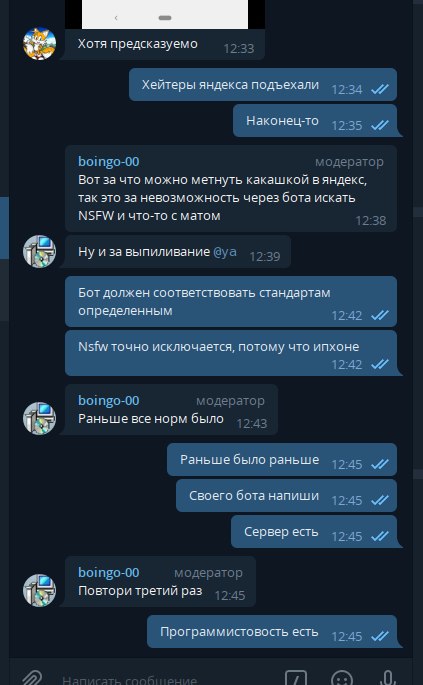Click the boingo-00 name above 'Повтори третий раз'

tap(108, 573)
